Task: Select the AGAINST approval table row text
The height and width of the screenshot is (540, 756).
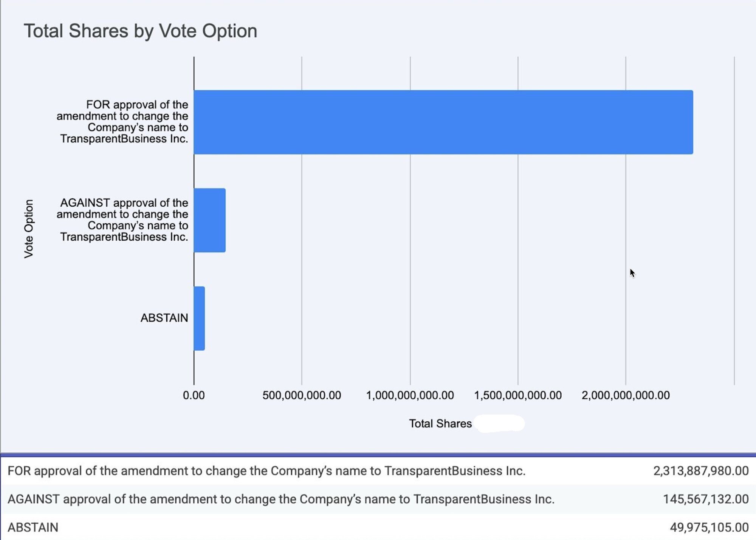Action: point(281,499)
